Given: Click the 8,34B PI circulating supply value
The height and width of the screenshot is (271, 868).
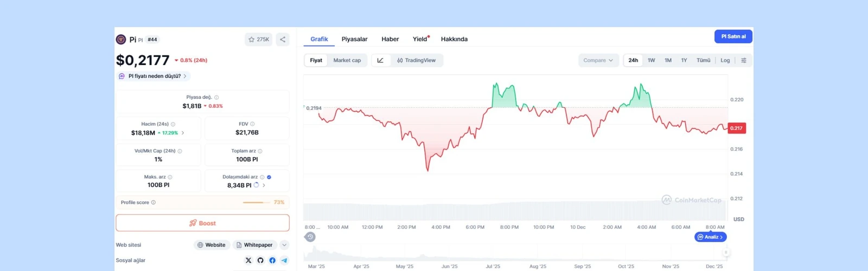Looking at the screenshot, I should tap(239, 185).
